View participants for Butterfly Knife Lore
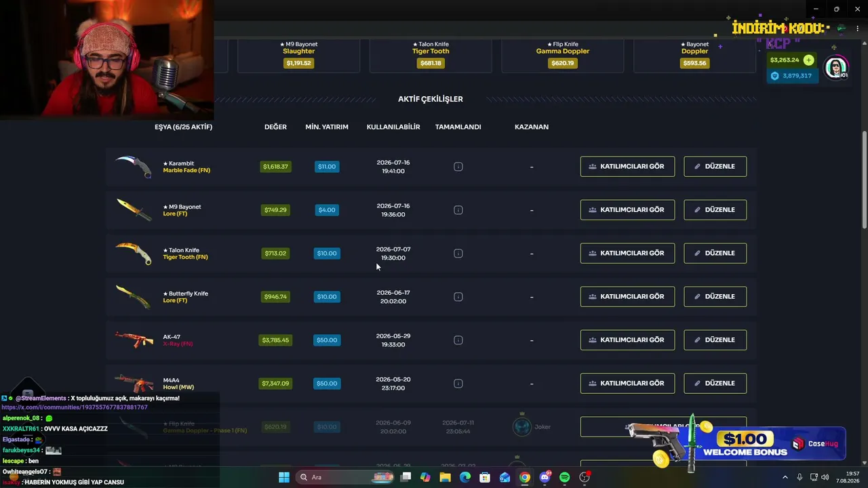868x488 pixels. [627, 297]
